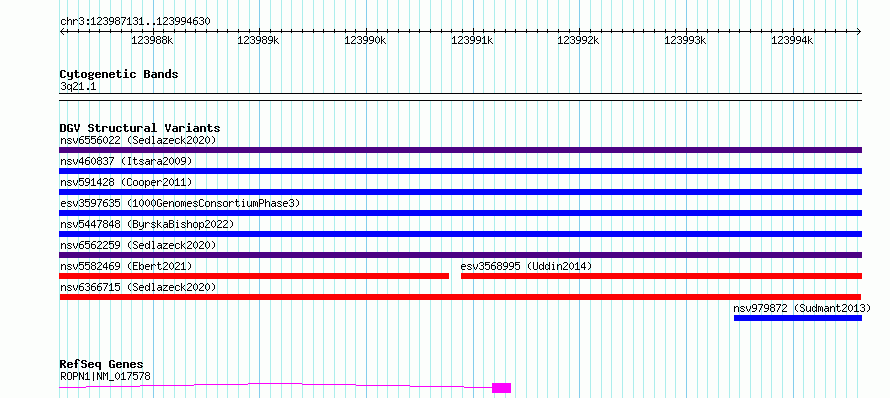Click the 123990k ruler tick label
890x398 pixels.
click(x=366, y=40)
